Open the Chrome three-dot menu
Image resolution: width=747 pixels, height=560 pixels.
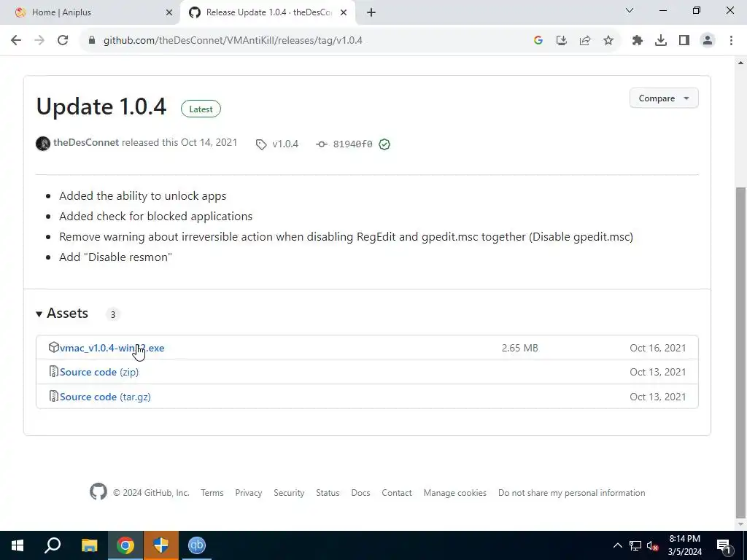click(x=731, y=41)
